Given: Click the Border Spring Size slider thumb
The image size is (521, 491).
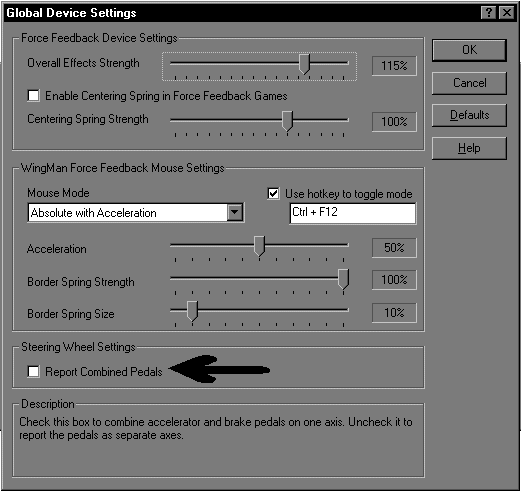Looking at the screenshot, I should coord(192,311).
